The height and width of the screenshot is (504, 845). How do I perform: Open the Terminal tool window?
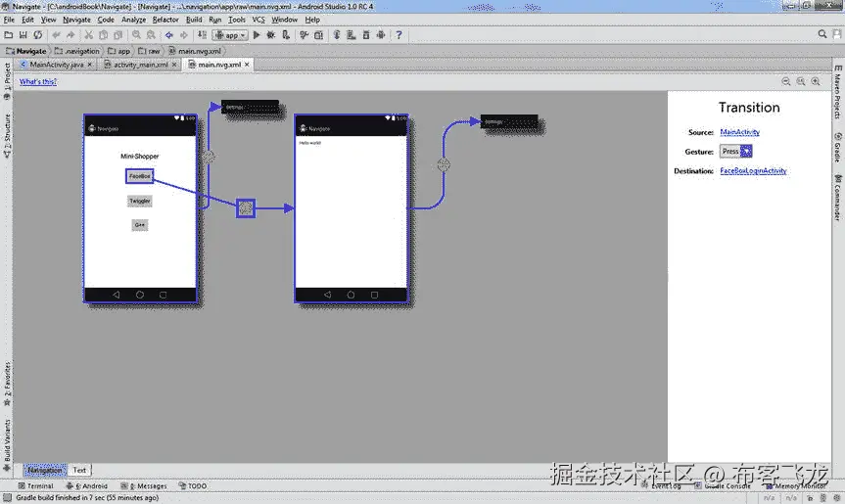click(x=35, y=485)
